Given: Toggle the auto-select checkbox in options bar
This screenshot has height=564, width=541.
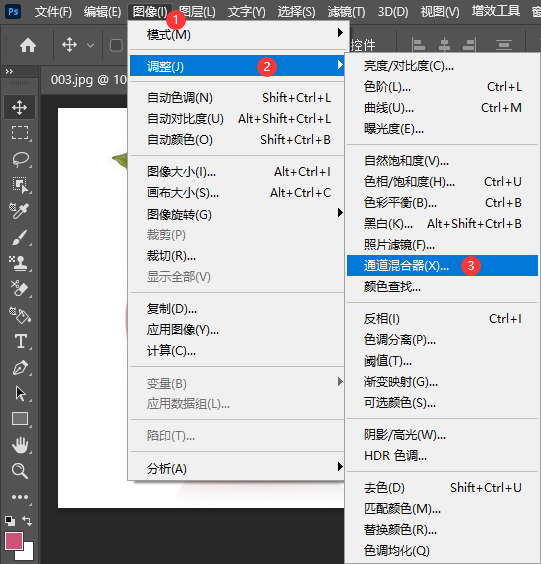Looking at the screenshot, I should pyautogui.click(x=116, y=46).
